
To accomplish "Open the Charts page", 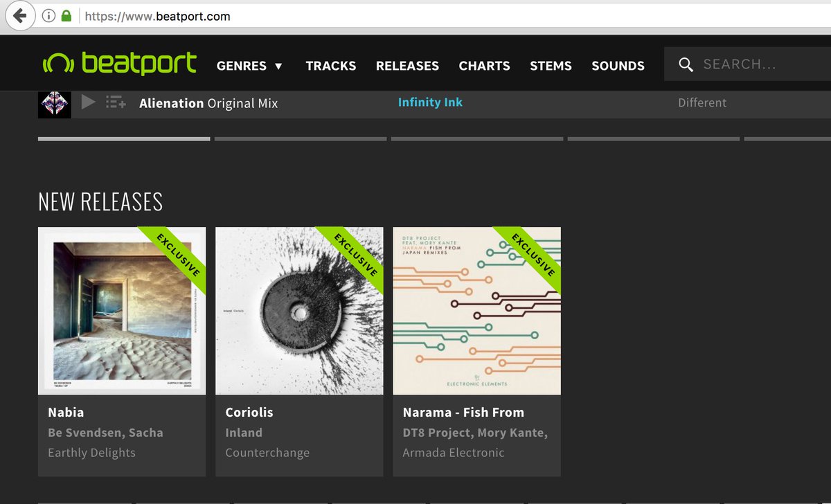I will [484, 66].
